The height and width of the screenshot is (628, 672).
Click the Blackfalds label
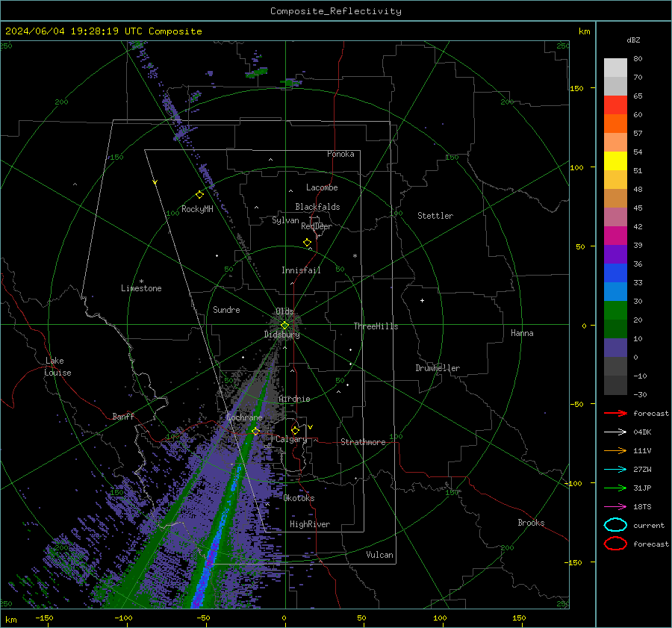(x=317, y=207)
